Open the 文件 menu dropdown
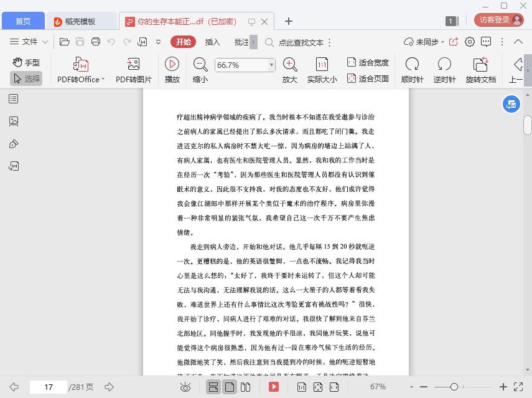Viewport: 532px width, 398px height. click(29, 42)
